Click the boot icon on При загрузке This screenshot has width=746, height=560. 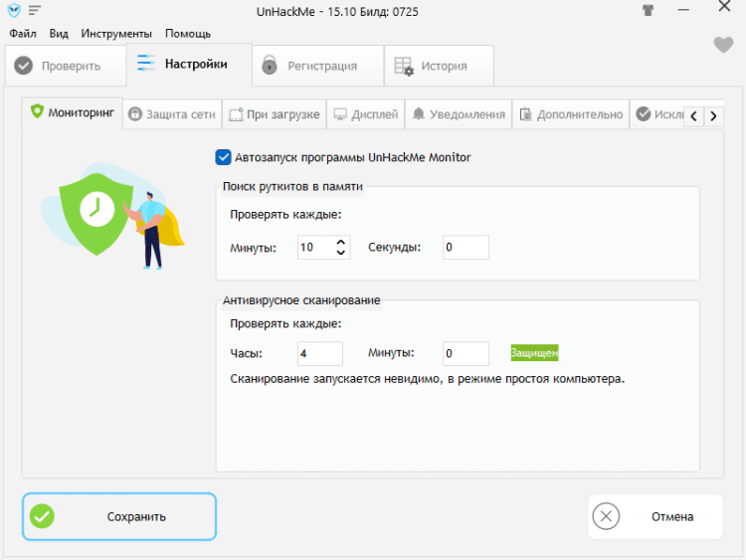pyautogui.click(x=236, y=114)
